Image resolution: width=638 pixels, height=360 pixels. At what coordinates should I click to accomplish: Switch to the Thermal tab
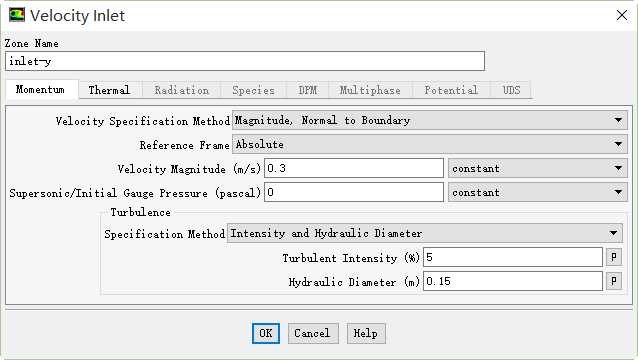coord(109,90)
